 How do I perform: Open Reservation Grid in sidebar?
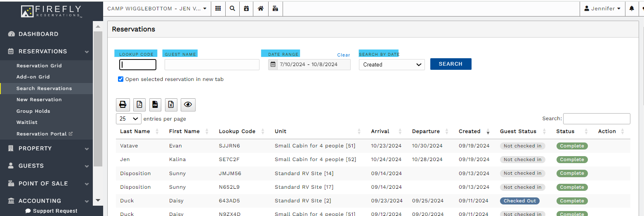pos(39,66)
